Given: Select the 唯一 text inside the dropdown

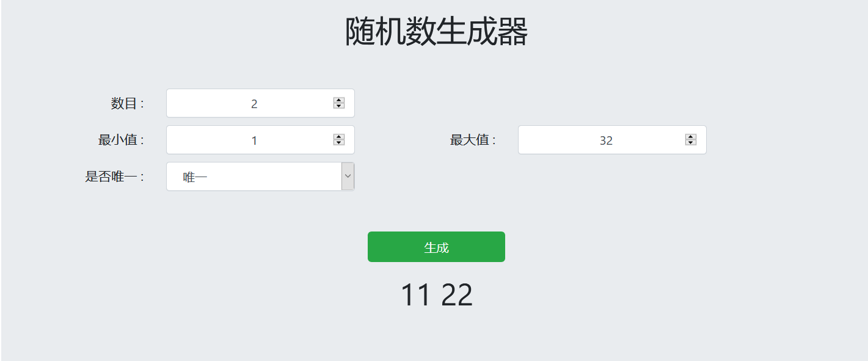Looking at the screenshot, I should (x=195, y=177).
